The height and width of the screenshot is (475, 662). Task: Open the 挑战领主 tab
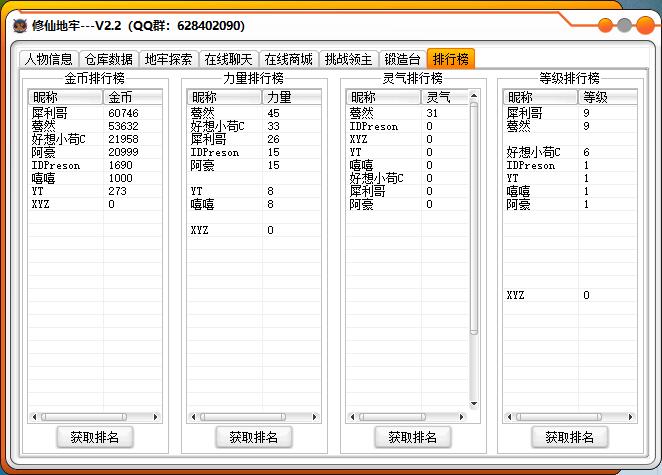[348, 59]
